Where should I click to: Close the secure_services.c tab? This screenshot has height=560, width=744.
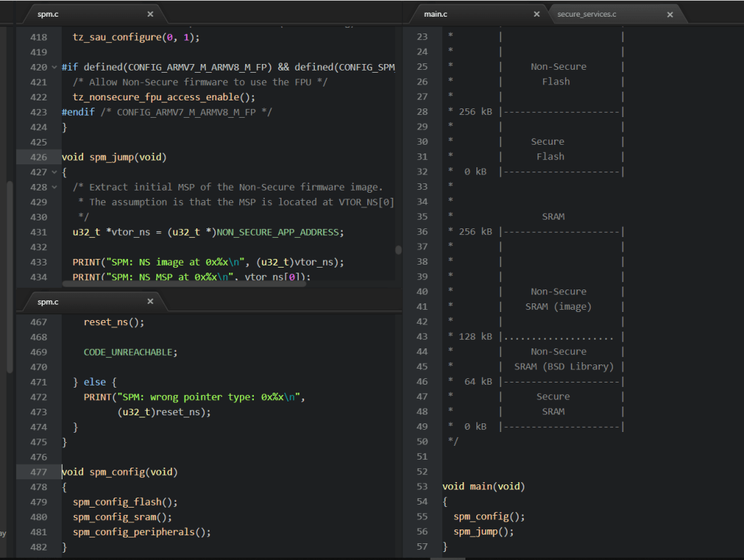670,14
